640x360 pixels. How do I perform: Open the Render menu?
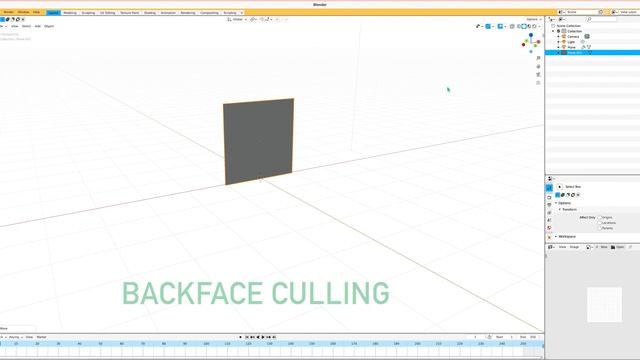click(x=9, y=12)
